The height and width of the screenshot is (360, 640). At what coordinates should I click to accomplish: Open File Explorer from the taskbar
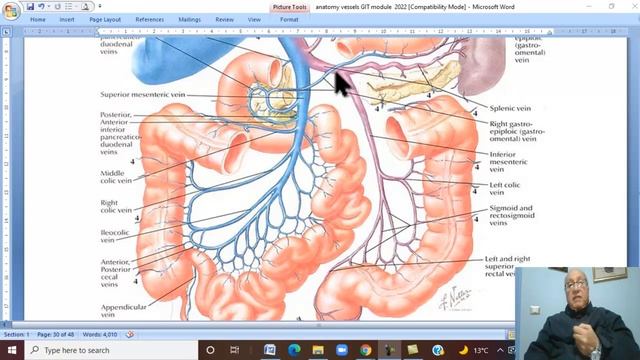click(x=318, y=350)
